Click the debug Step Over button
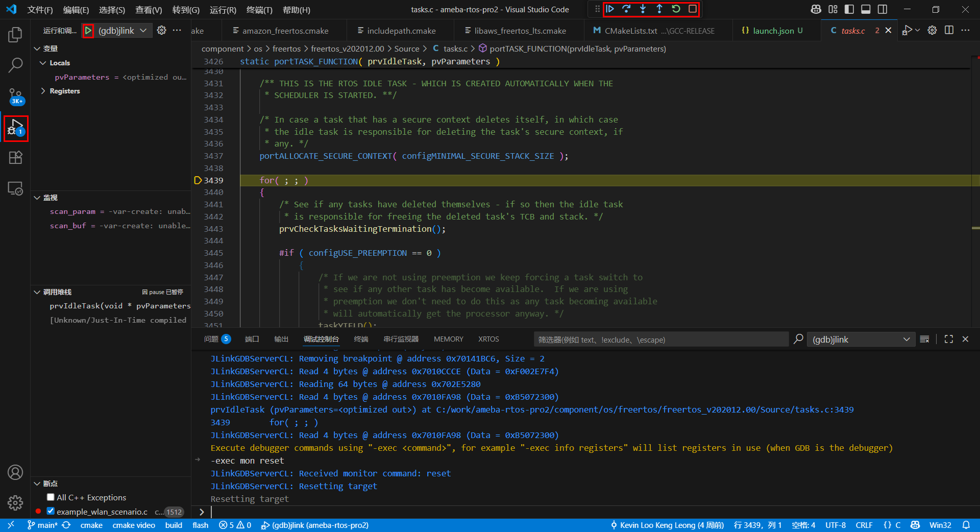 click(x=626, y=9)
